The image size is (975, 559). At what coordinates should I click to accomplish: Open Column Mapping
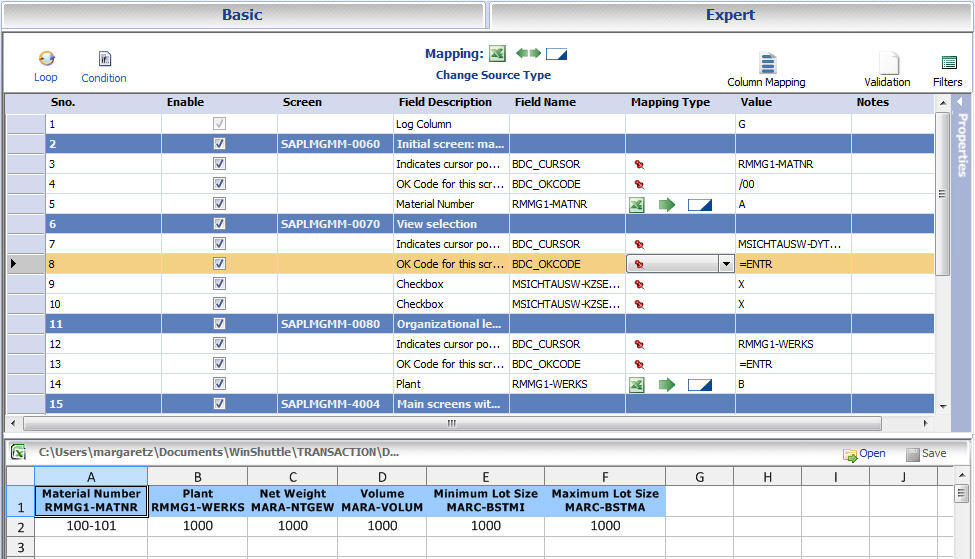tap(767, 65)
